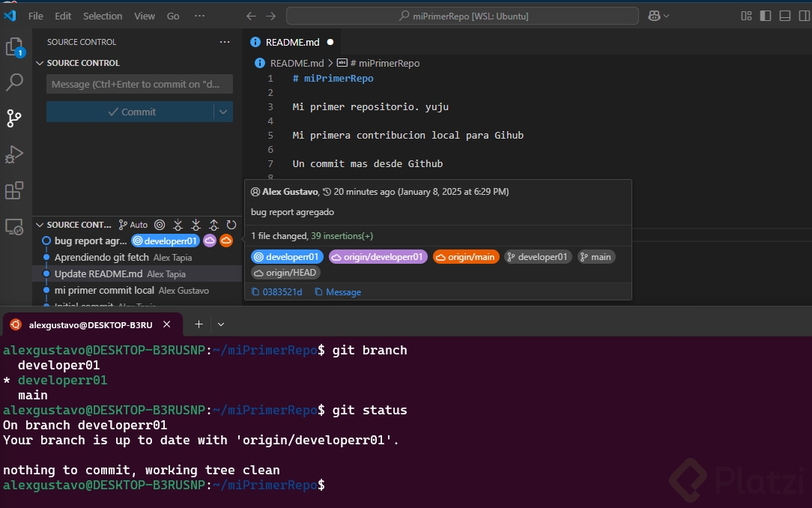812x508 pixels.
Task: Click the Push icon in graph toolbar
Action: [213, 225]
